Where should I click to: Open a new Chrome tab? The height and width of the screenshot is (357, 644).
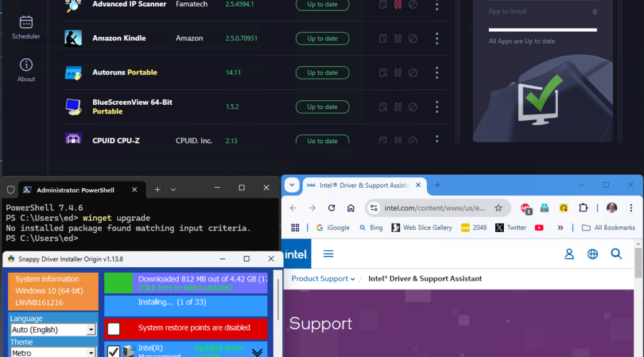tap(437, 185)
